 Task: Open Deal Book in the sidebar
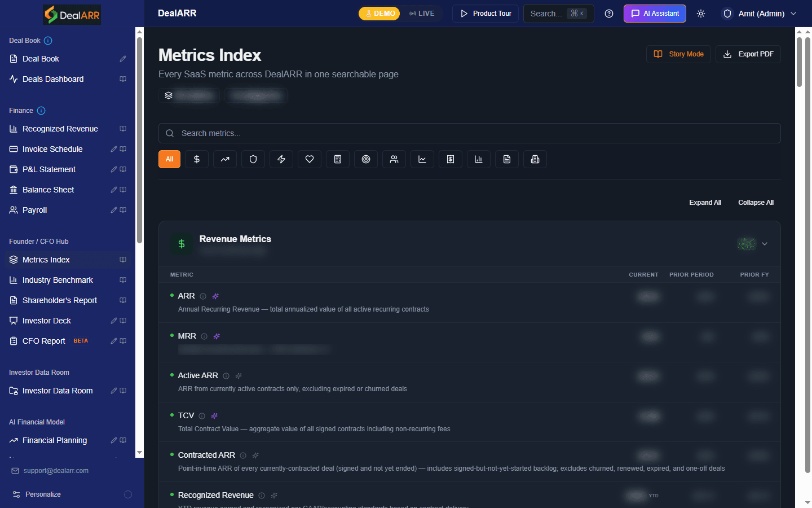coord(41,59)
